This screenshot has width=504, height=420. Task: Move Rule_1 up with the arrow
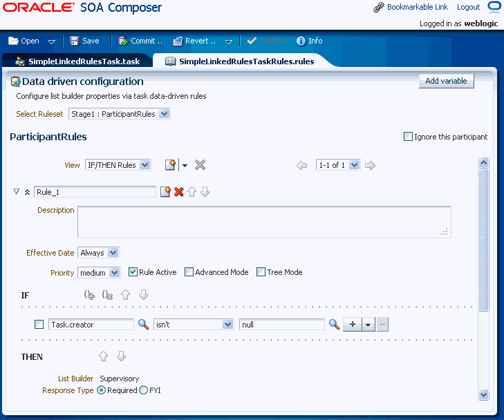point(192,192)
